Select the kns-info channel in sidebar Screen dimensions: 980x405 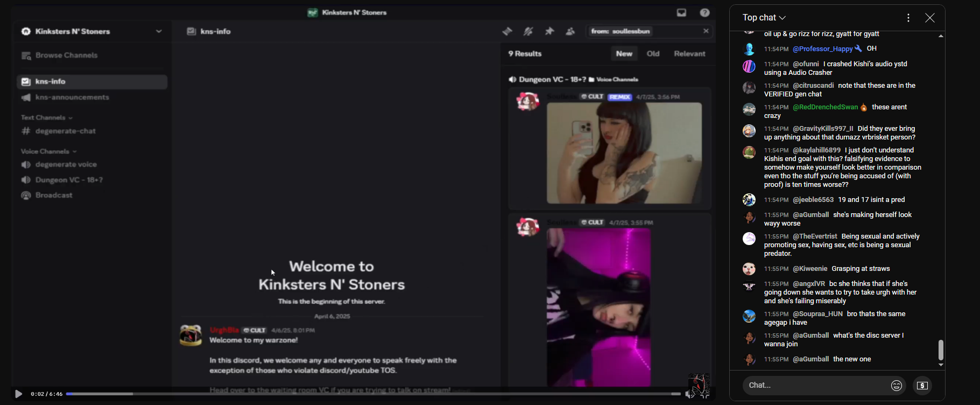pyautogui.click(x=92, y=81)
